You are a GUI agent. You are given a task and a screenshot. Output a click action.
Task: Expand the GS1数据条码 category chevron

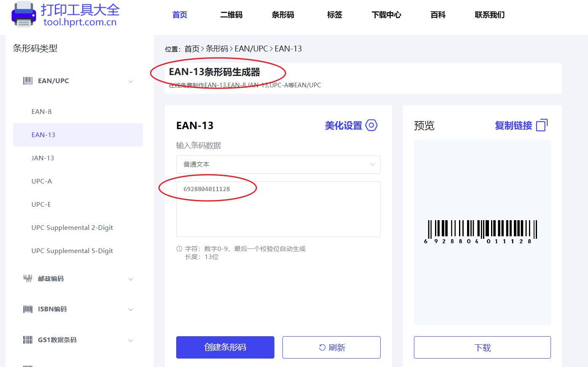131,340
